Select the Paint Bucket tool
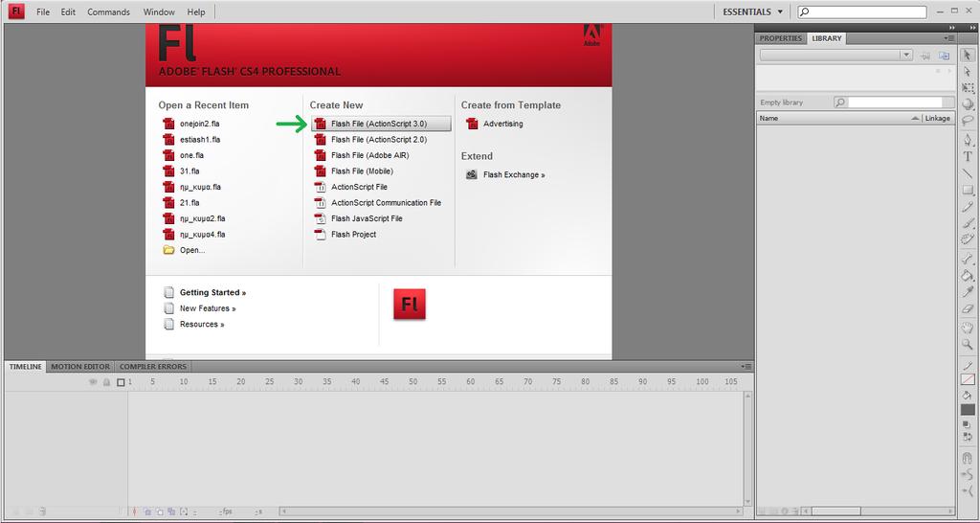 pos(968,275)
